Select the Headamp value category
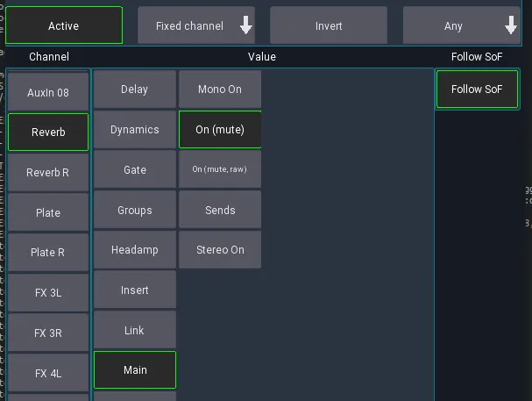Screen dimensions: 532x401 pyautogui.click(x=135, y=250)
